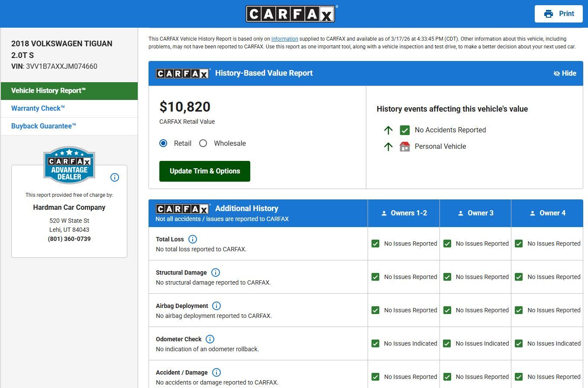Screen dimensions: 588x388
Task: Open info icon beside Structural Damage
Action: [216, 273]
